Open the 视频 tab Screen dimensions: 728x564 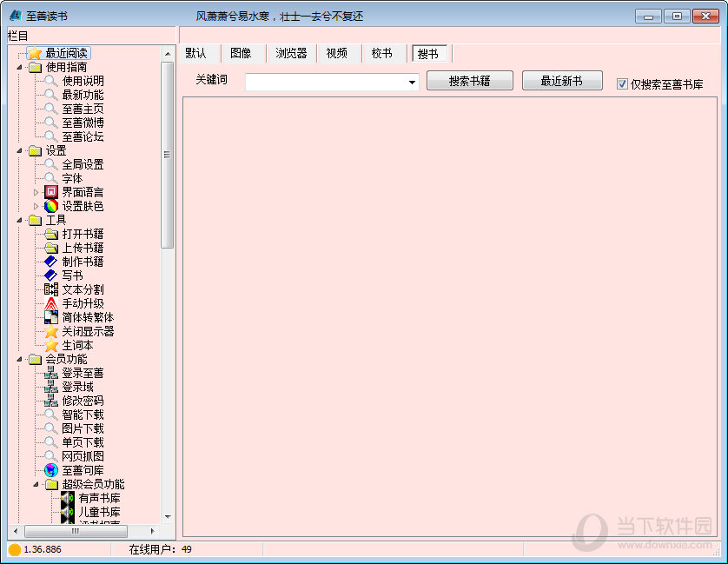point(336,53)
